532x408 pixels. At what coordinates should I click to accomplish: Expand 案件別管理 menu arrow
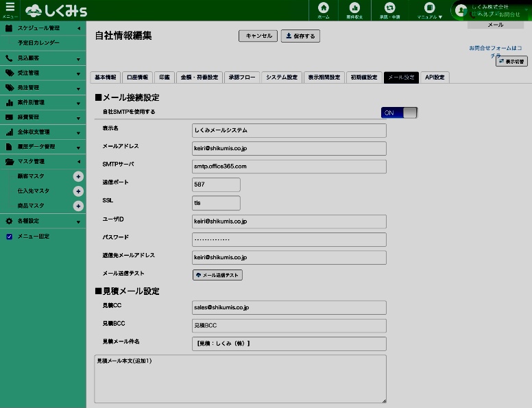(79, 104)
